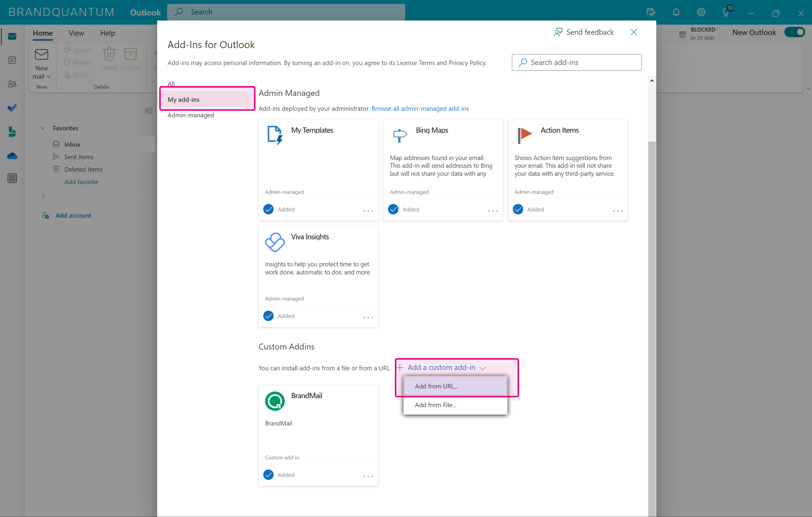
Task: Click the Viva Insights heart icon
Action: coord(275,242)
